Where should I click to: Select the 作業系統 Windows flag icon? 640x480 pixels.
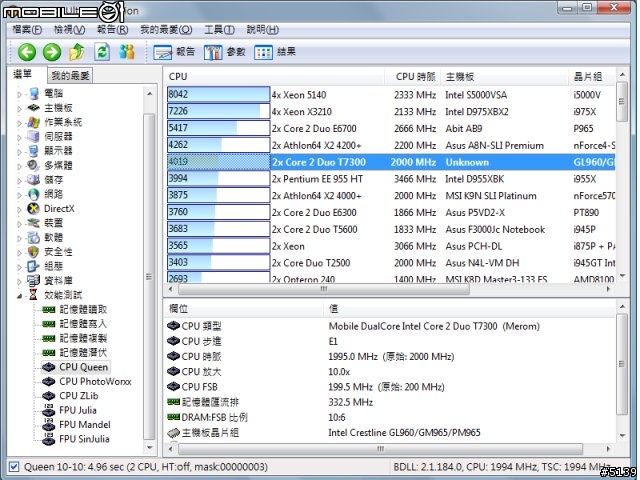pyautogui.click(x=33, y=122)
